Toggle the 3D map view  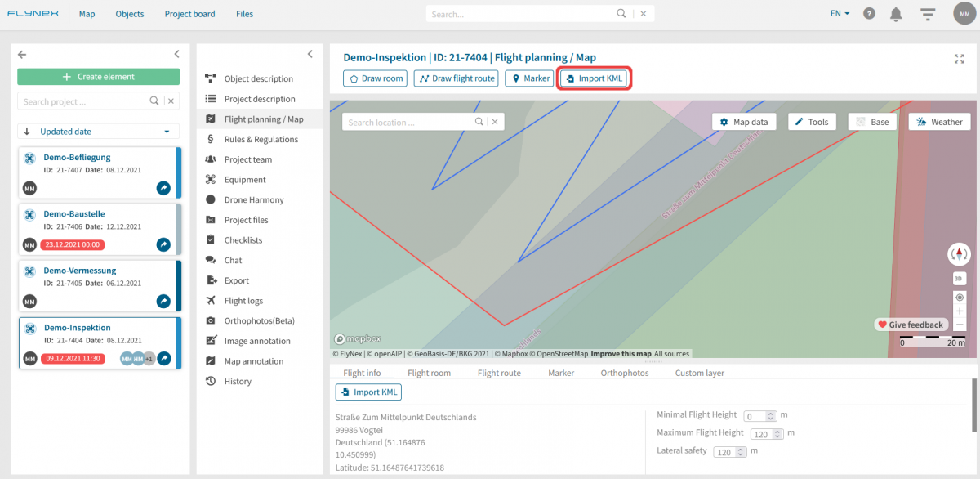click(959, 279)
